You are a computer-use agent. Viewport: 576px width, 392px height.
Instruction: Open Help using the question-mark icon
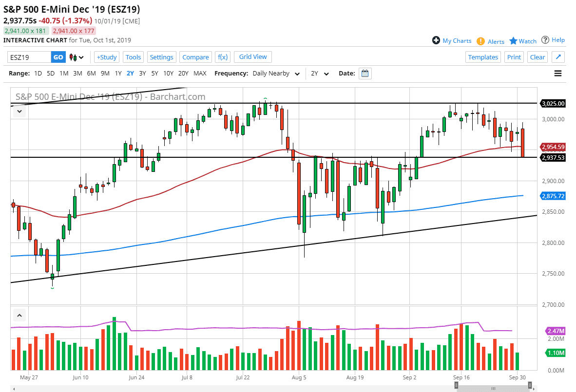546,41
